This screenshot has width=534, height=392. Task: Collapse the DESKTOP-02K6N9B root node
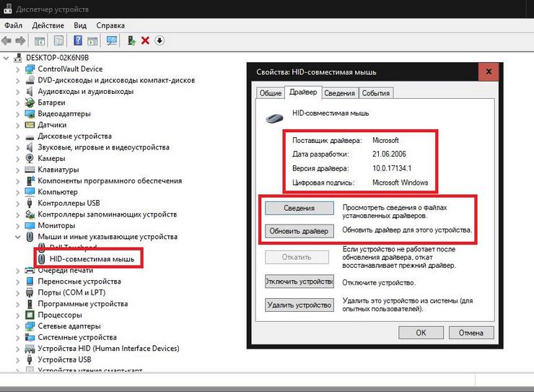[x=6, y=58]
